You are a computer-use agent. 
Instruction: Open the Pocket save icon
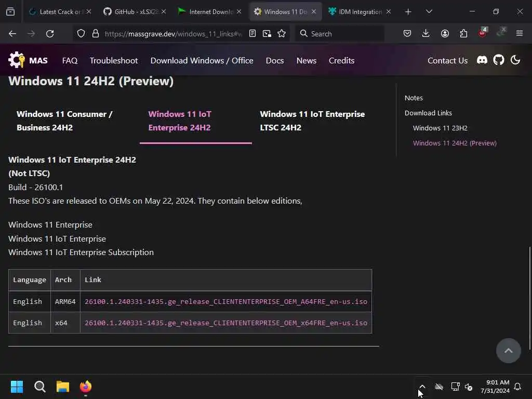[x=407, y=34]
